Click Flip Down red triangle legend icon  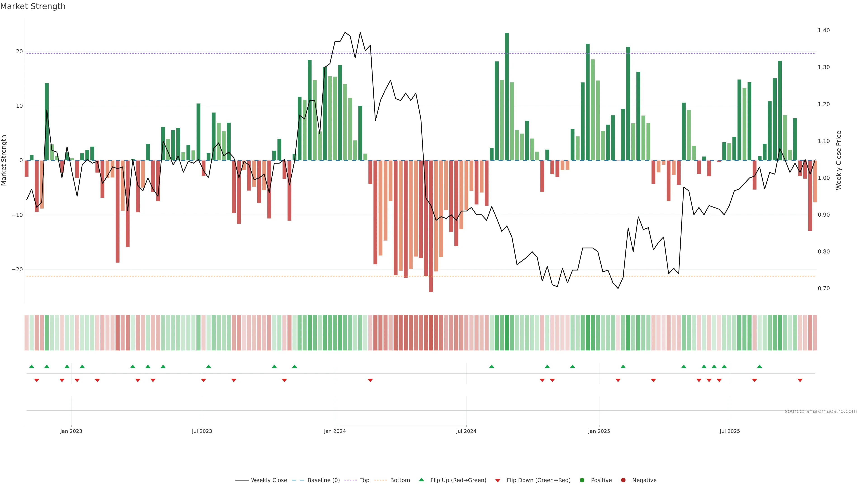tap(498, 481)
